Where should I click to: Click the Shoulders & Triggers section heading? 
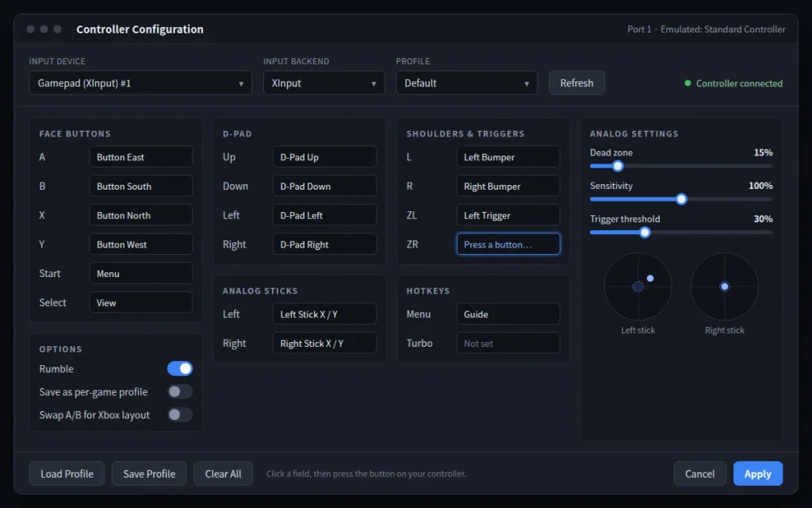pyautogui.click(x=465, y=133)
